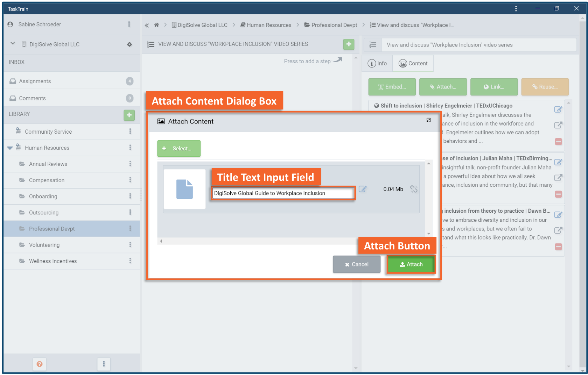Screen dimensions: 588x375
Task: Open the Assignments inbox
Action: point(71,81)
